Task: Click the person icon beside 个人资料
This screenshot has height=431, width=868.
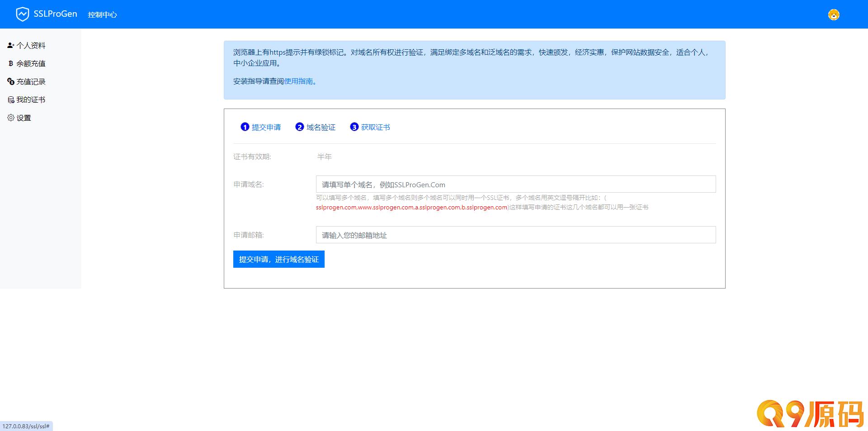Action: [11, 45]
